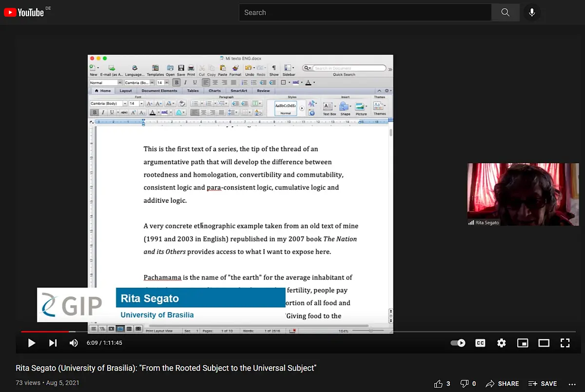Insert a Text Box
The width and height of the screenshot is (585, 392).
coord(330,108)
